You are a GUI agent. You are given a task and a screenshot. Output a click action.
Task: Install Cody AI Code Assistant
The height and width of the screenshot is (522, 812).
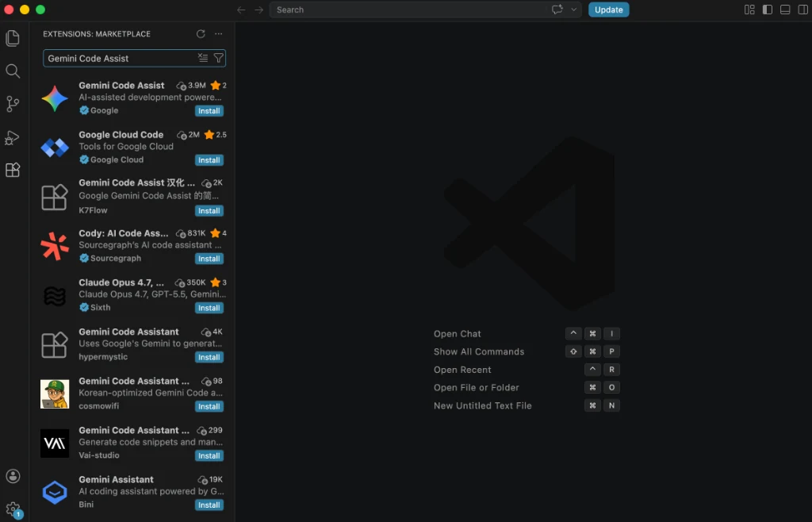pyautogui.click(x=209, y=259)
